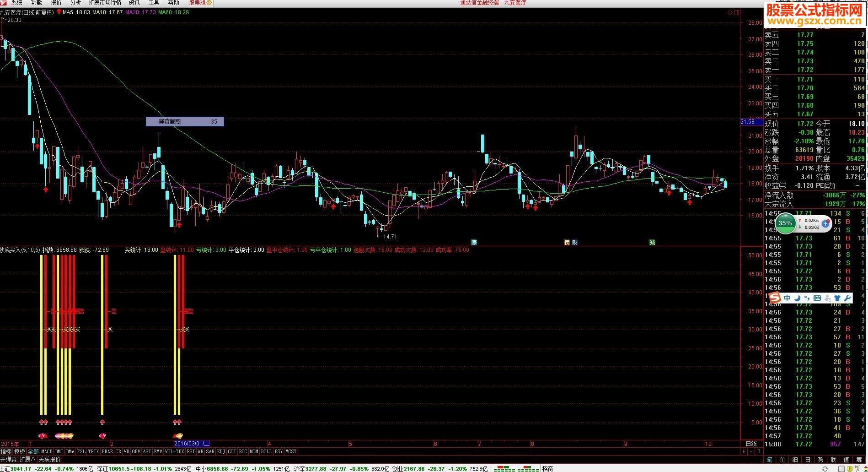
Task: Click the blue plus accelerator icon
Action: [826, 224]
